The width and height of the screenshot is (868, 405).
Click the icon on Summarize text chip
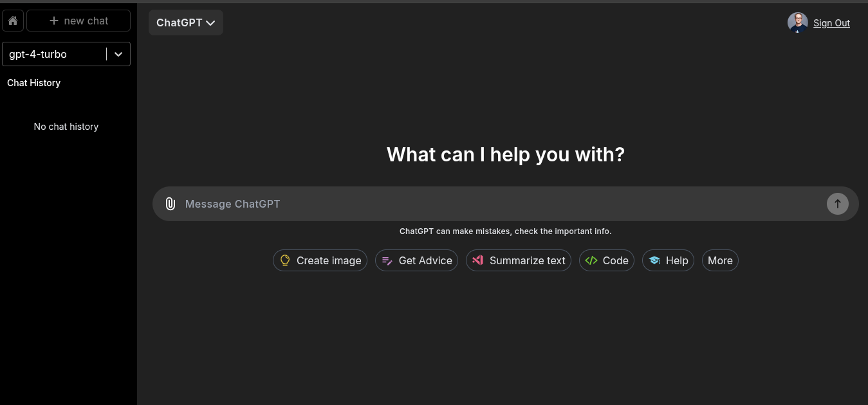click(x=477, y=260)
